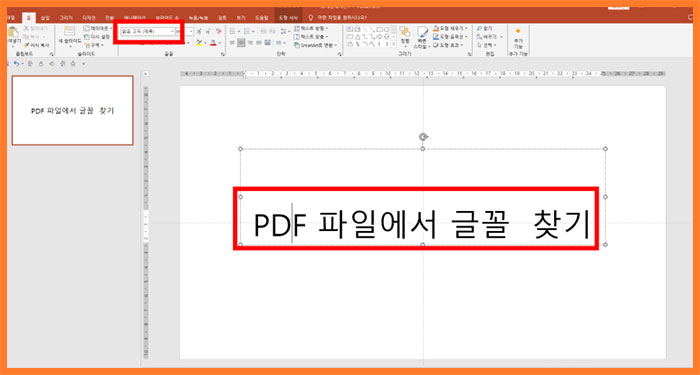Open the font size dropdown
The height and width of the screenshot is (375, 700).
tap(192, 32)
